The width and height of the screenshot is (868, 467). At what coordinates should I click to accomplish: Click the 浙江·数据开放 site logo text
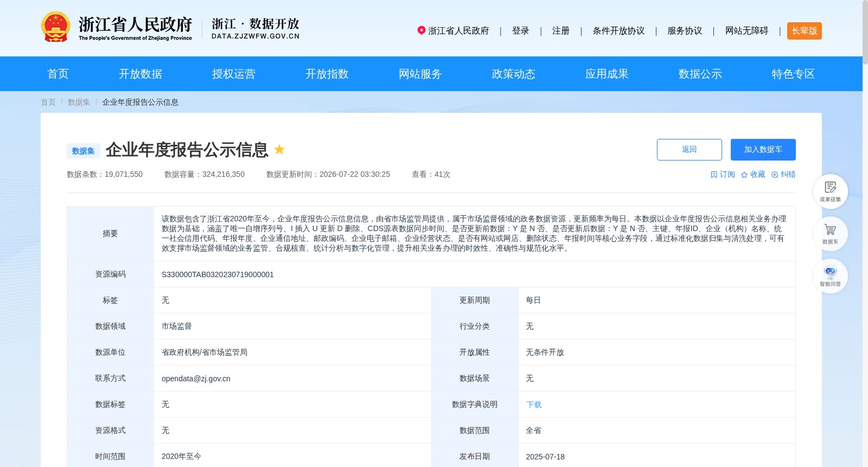coord(256,28)
